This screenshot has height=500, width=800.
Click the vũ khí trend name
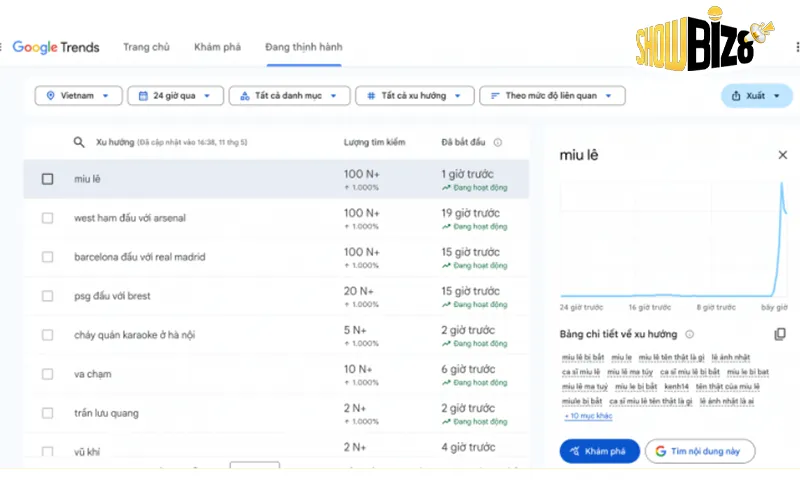(x=87, y=452)
